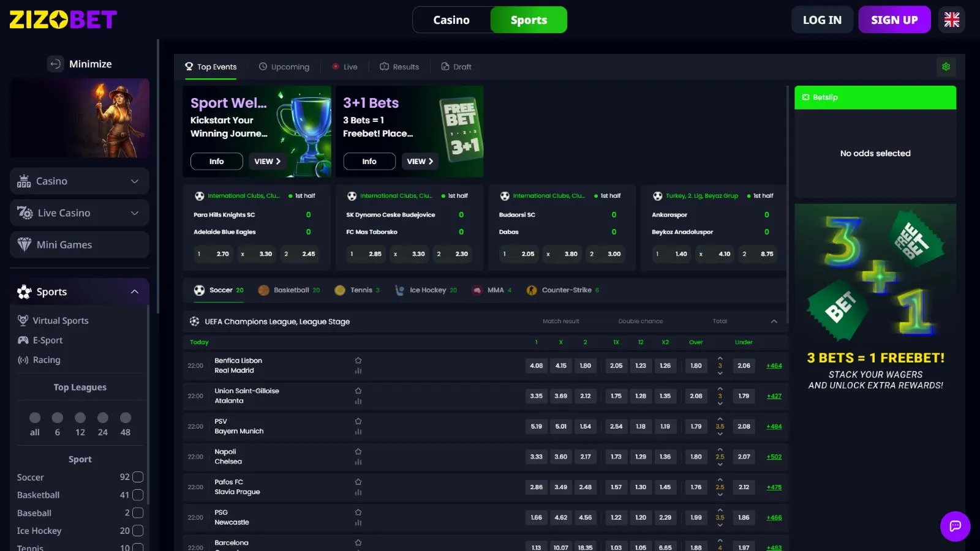Click the Minimize sidebar arrow icon
Viewport: 980px width, 551px height.
(55, 64)
